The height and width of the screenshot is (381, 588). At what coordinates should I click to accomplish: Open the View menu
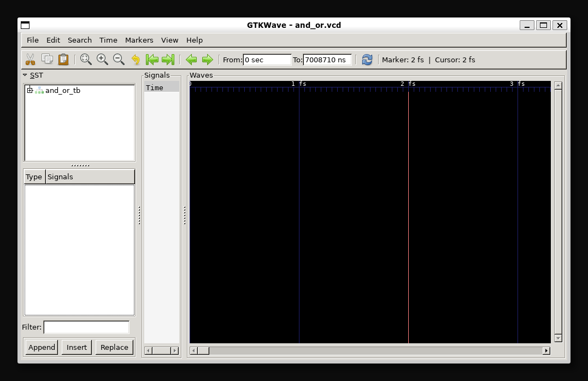[x=169, y=40]
